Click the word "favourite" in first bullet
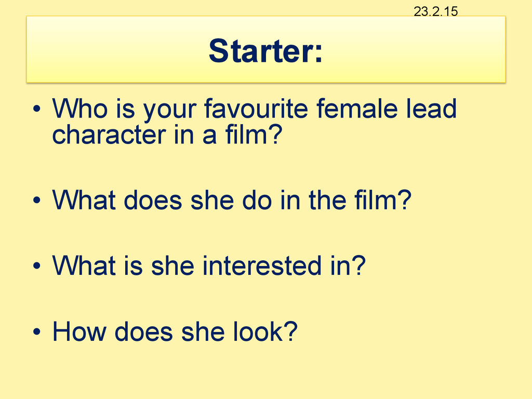The image size is (532, 399). tap(256, 109)
